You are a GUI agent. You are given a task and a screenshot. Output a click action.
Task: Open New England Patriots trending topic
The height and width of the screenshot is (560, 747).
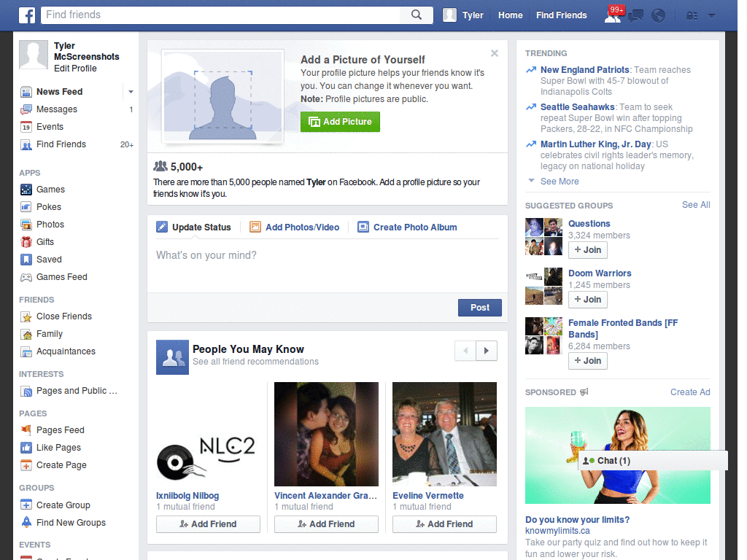click(584, 70)
